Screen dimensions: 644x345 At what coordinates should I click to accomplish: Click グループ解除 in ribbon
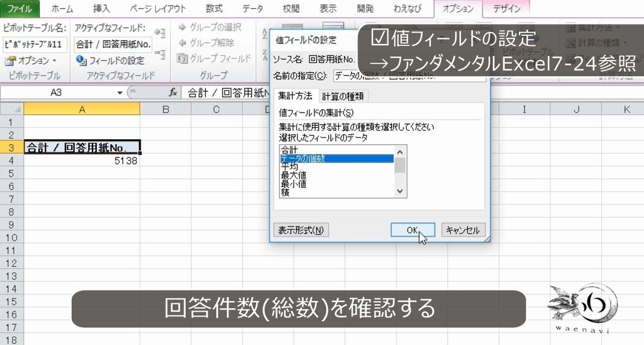tap(206, 43)
